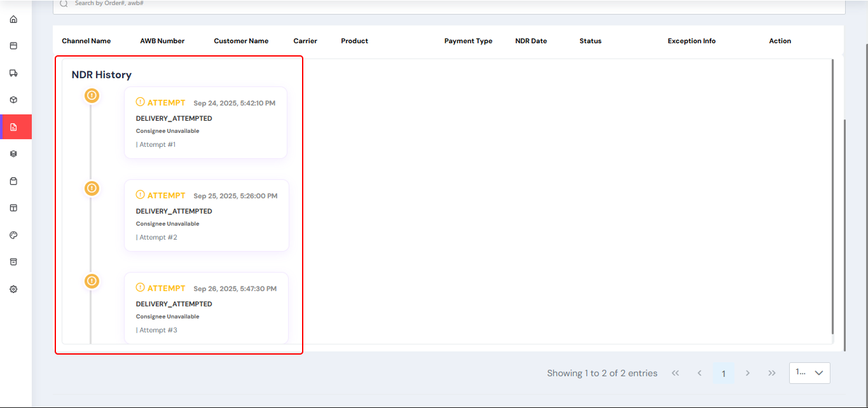Click the archive box icon in sidebar
The width and height of the screenshot is (868, 408).
coord(13,262)
